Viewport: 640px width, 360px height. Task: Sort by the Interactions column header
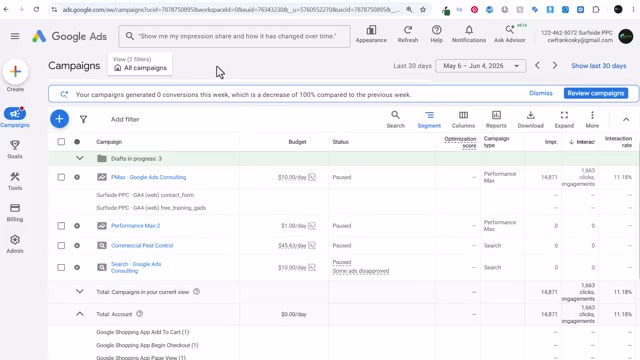point(582,142)
